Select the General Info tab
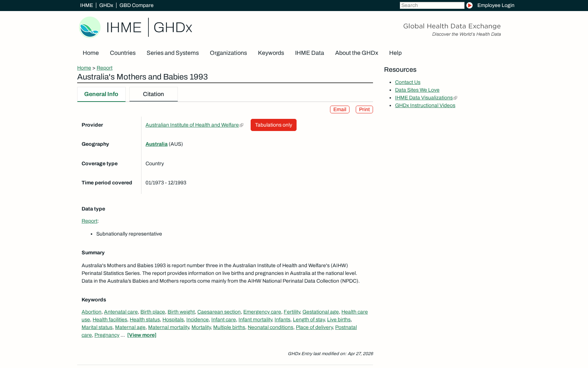This screenshot has height=368, width=588. click(101, 94)
